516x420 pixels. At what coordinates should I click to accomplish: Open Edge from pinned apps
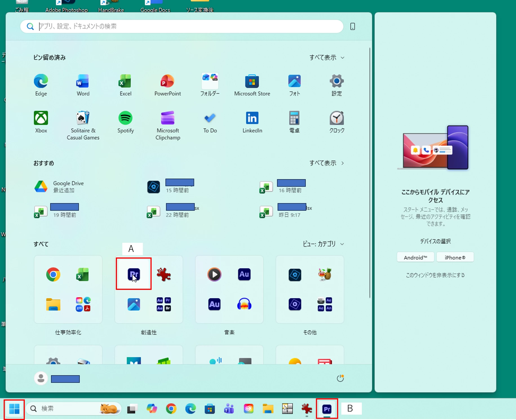41,85
